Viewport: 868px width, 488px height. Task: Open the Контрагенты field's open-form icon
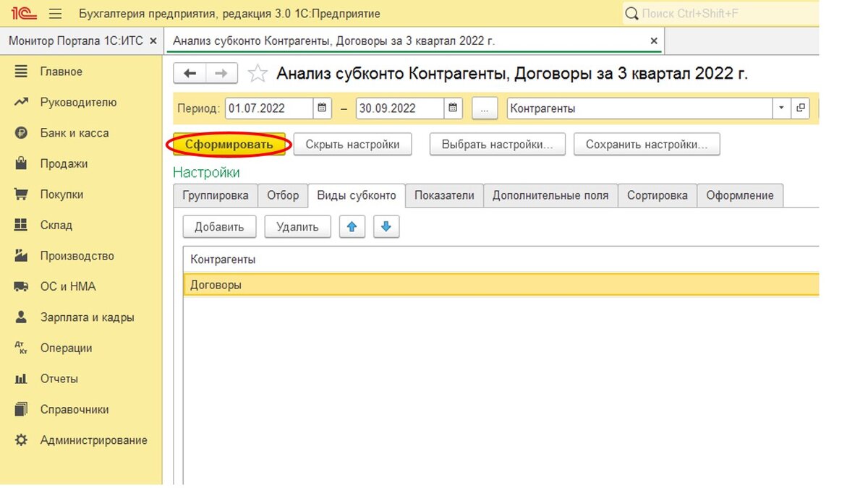coord(800,108)
